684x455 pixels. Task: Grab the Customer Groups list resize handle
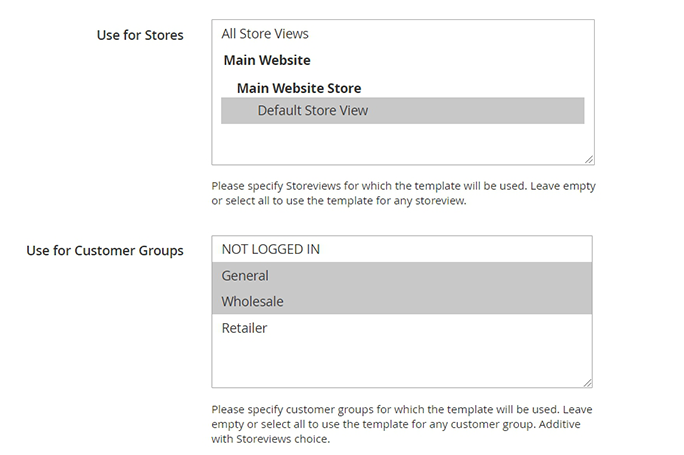pos(588,381)
